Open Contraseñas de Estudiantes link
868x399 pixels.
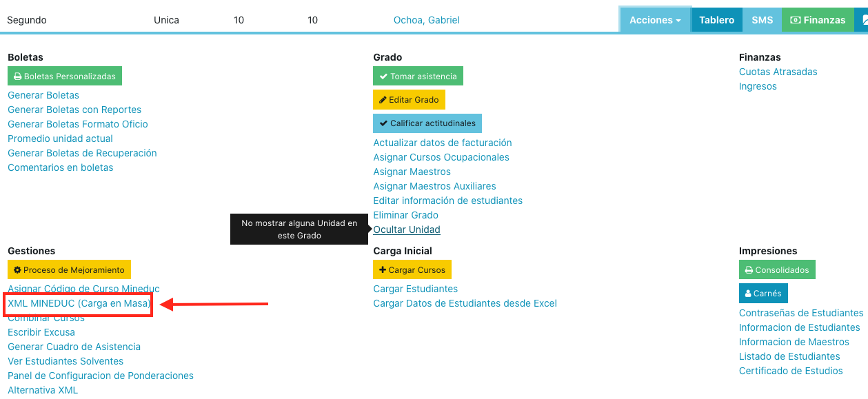(x=801, y=313)
